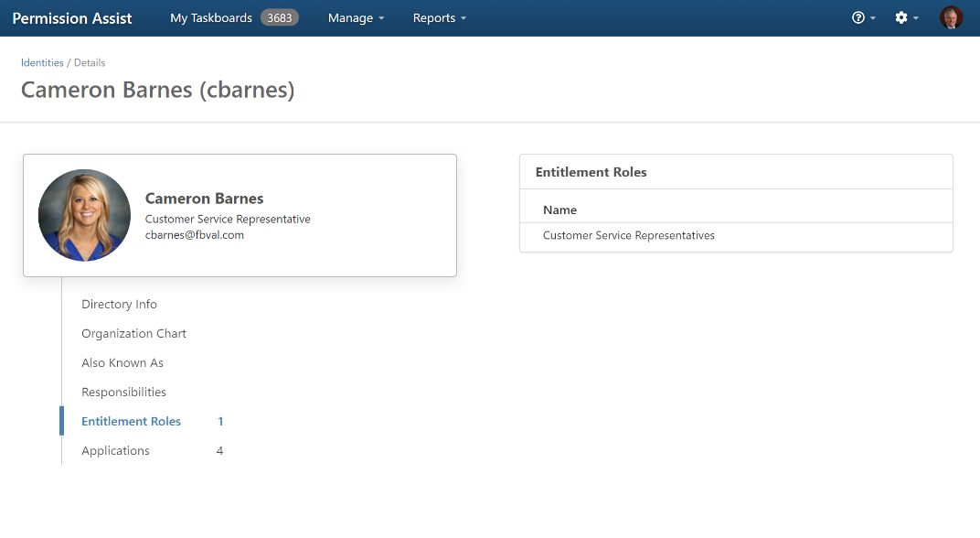This screenshot has width=980, height=538.
Task: Click the Applications count of 4
Action: 219,451
